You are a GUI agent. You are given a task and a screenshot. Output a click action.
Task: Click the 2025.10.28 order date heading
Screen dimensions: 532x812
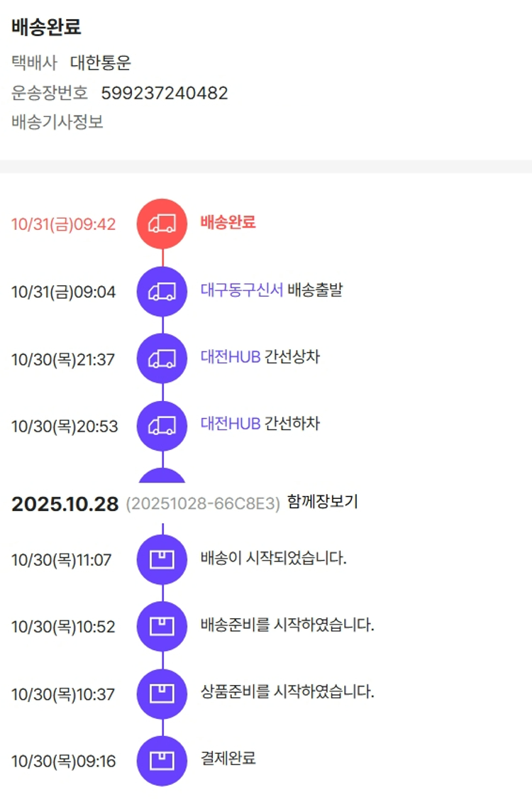pyautogui.click(x=65, y=504)
